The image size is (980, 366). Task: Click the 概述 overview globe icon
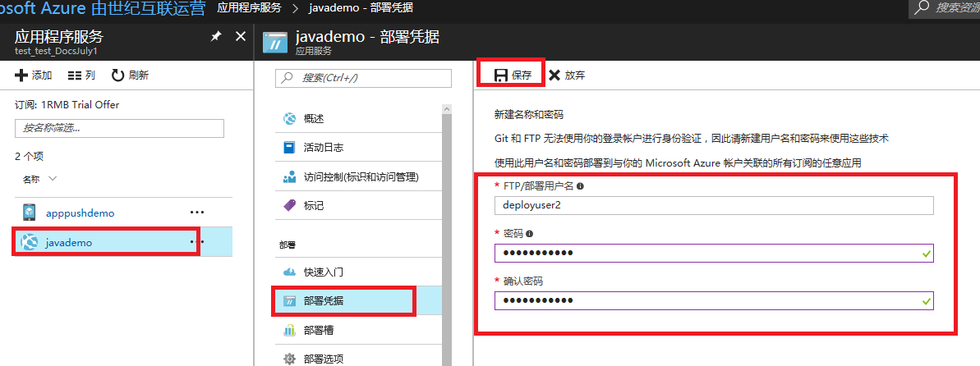(x=289, y=119)
